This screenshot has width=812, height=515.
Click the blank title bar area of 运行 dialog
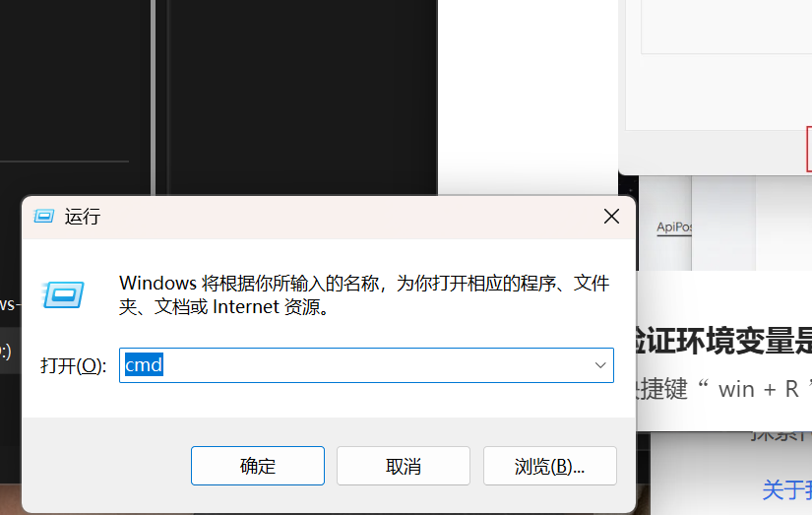pos(351,217)
